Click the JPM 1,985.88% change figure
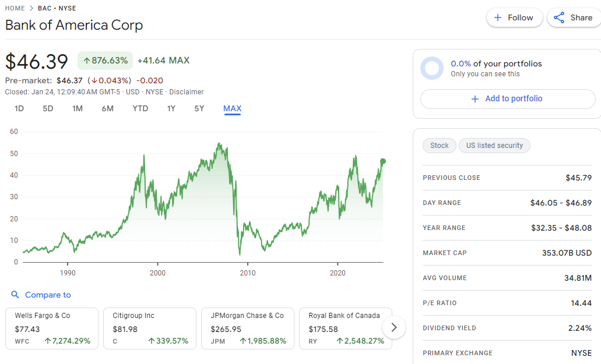The width and height of the screenshot is (601, 364). 263,341
